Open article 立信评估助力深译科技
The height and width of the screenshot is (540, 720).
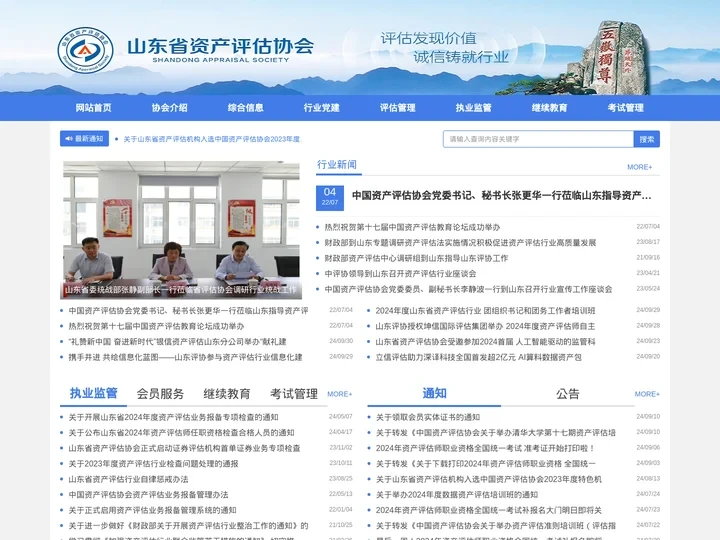tap(478, 357)
